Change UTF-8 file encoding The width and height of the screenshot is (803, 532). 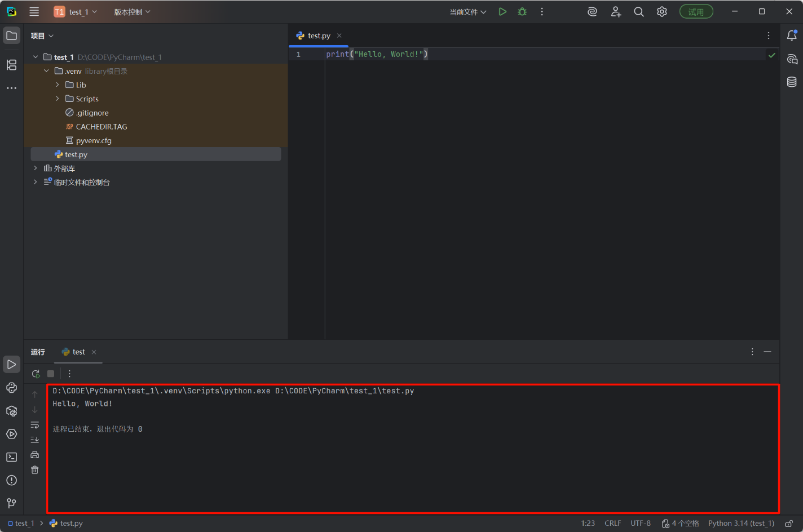tap(641, 524)
